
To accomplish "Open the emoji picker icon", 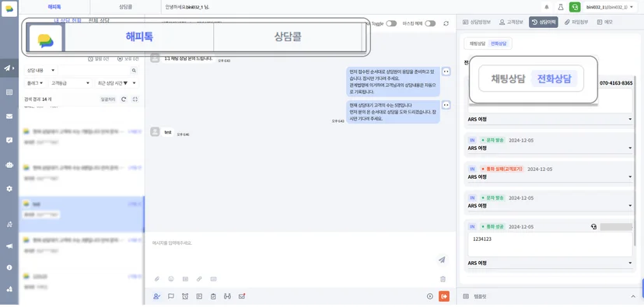I will tap(171, 279).
